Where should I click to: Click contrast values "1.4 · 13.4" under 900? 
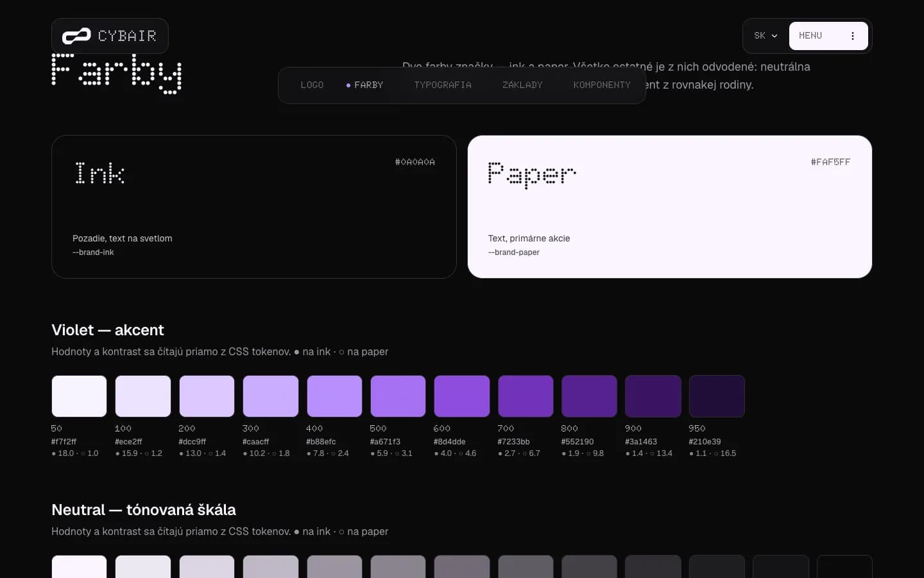pos(649,453)
